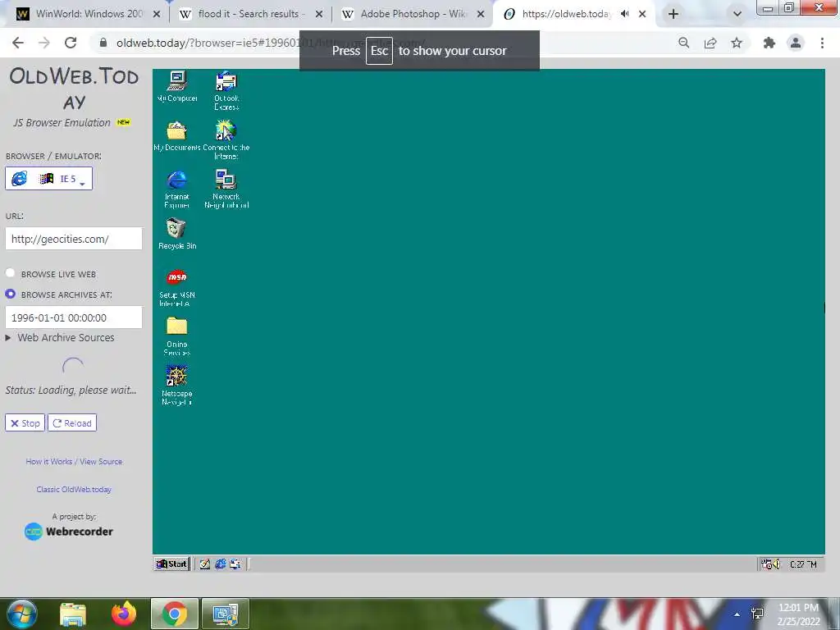840x630 pixels.
Task: Click Chrome icon on host taskbar
Action: (174, 614)
